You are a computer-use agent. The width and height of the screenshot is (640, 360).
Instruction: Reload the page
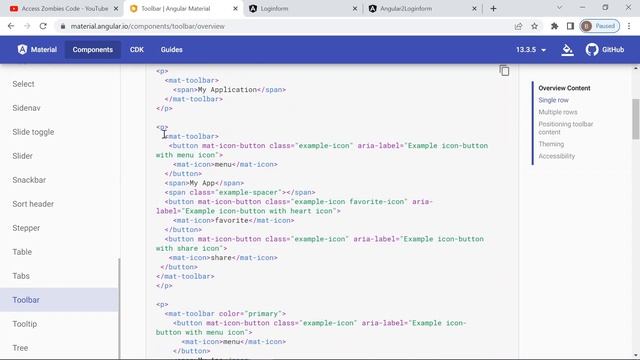pyautogui.click(x=43, y=26)
